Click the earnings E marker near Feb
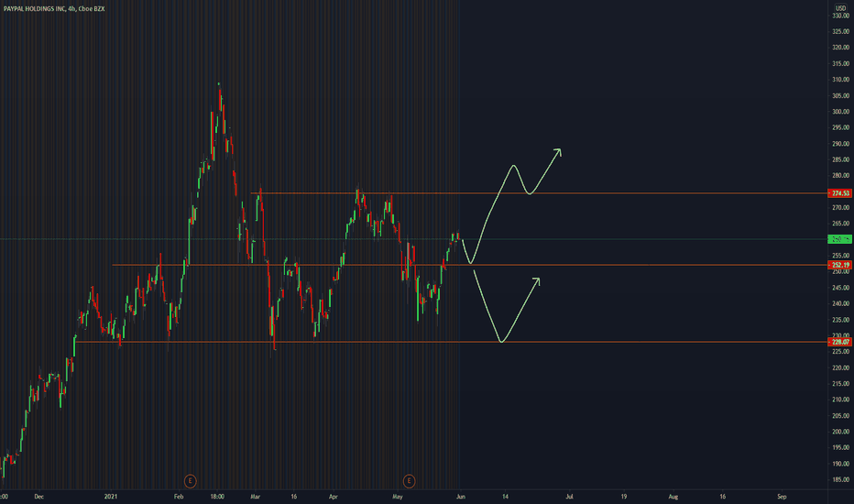The width and height of the screenshot is (854, 504). click(x=190, y=480)
